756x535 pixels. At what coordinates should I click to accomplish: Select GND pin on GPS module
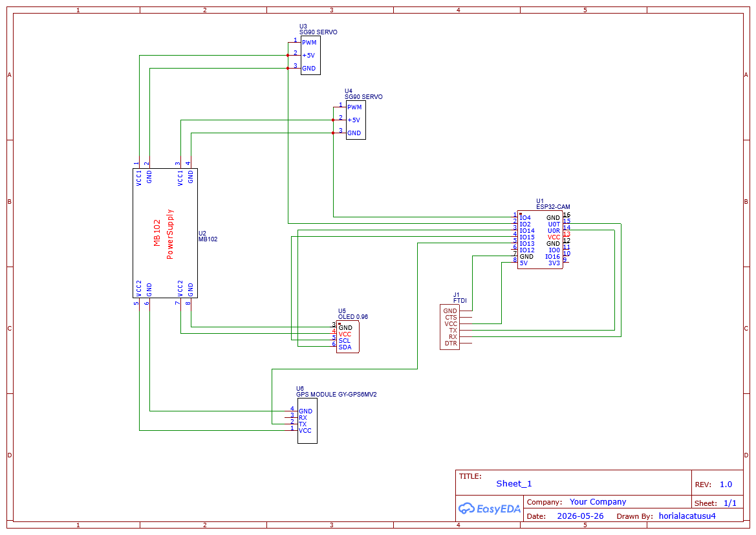click(x=306, y=411)
